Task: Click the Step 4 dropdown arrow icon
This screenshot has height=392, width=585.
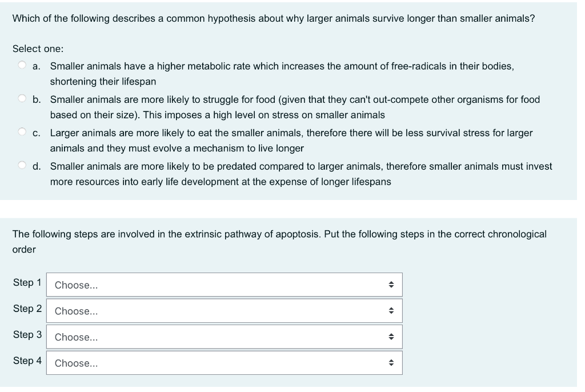Action: (391, 362)
